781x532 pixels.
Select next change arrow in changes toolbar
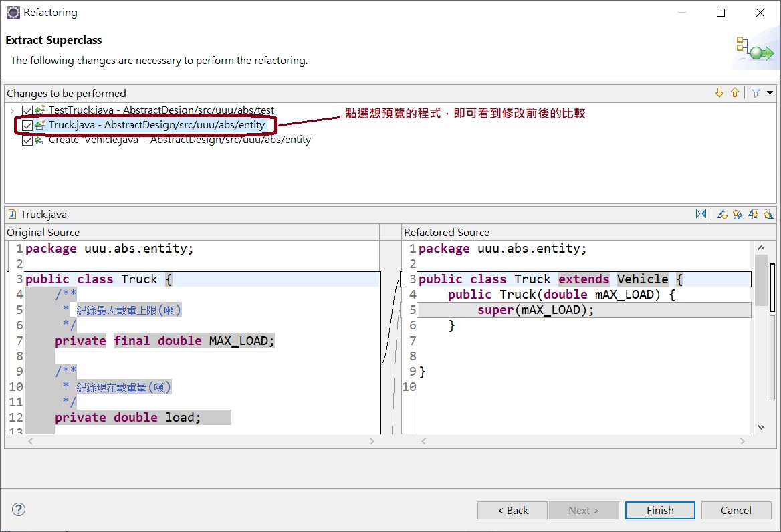point(719,93)
